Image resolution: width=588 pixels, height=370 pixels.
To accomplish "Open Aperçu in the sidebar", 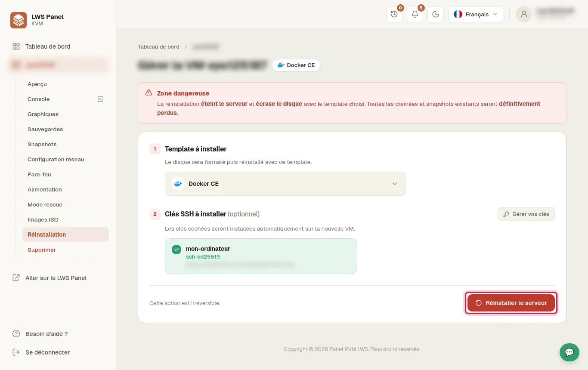I will point(37,84).
